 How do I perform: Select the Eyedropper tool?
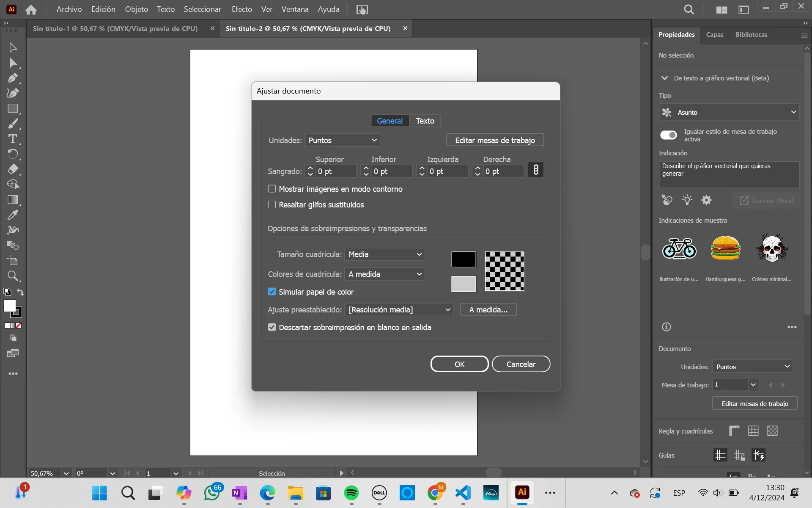pos(13,215)
